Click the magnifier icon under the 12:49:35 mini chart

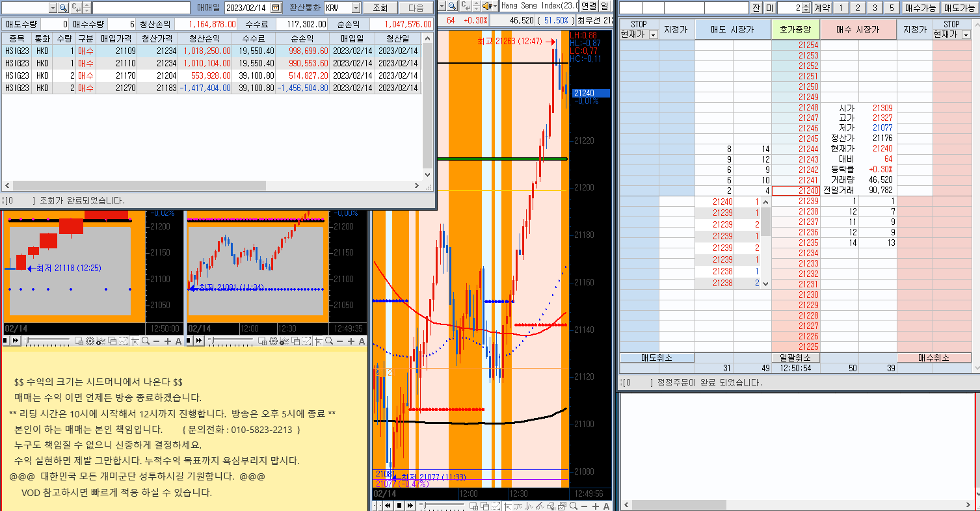(329, 341)
